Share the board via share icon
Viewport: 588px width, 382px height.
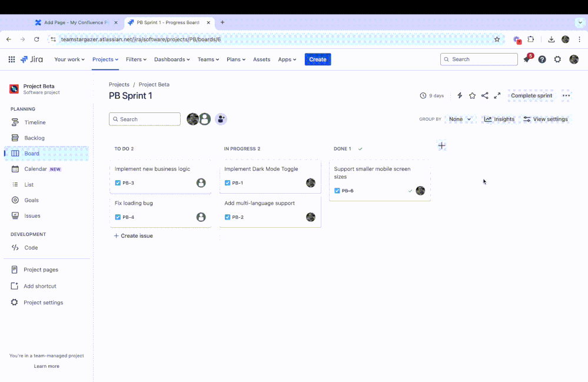tap(485, 95)
